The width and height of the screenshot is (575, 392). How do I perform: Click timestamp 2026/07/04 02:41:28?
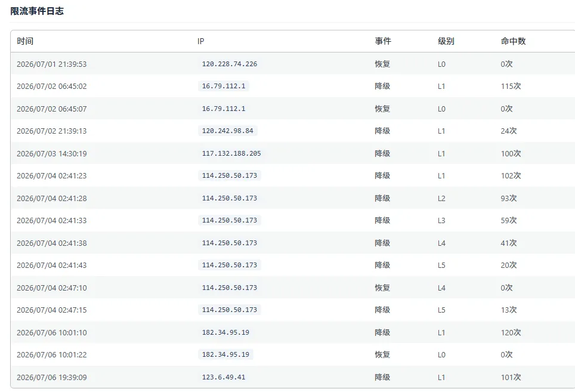[x=52, y=198]
